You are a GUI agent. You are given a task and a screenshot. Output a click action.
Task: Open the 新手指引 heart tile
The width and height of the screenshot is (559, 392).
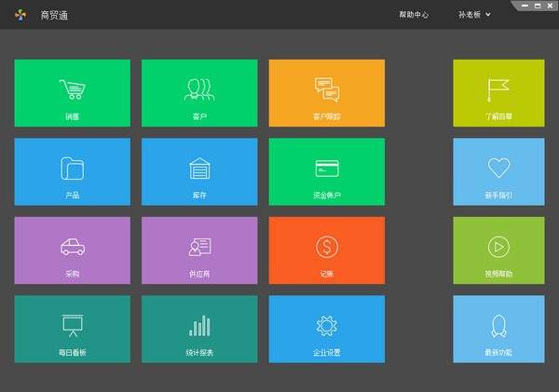(x=498, y=171)
